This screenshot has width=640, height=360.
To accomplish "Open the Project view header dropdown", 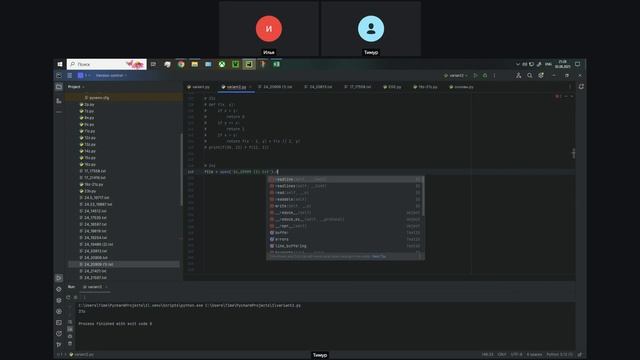I will tap(76, 87).
